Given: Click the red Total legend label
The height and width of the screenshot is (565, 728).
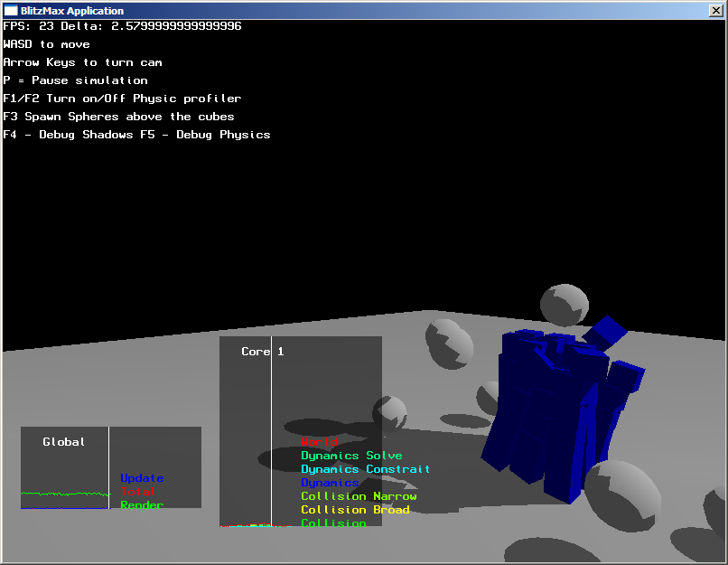Looking at the screenshot, I should pyautogui.click(x=137, y=492).
